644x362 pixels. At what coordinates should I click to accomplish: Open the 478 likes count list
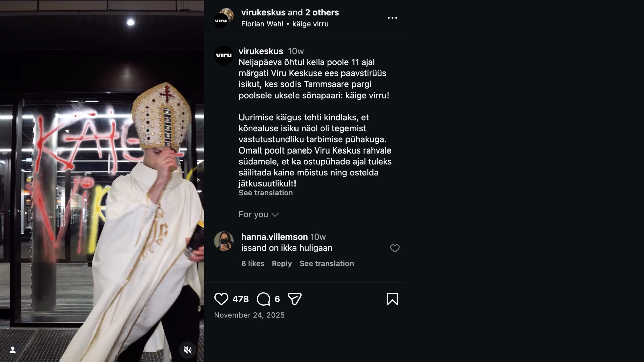point(240,299)
